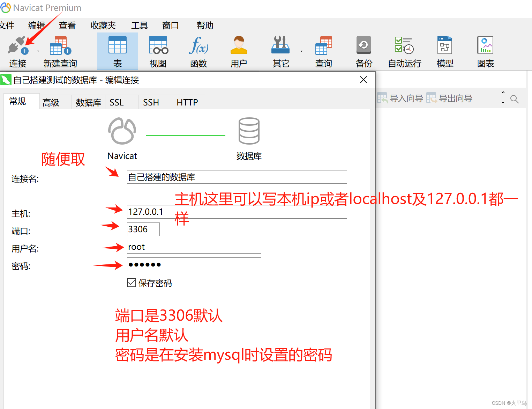Image resolution: width=532 pixels, height=409 pixels.
Task: Select the 表 (Table) toolbar icon
Action: (118, 45)
